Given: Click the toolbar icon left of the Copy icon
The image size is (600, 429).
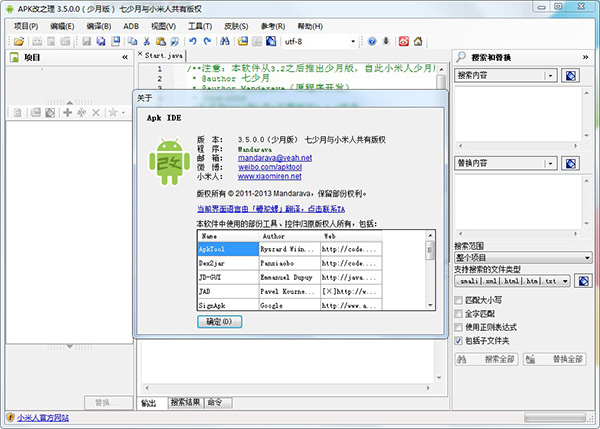Looking at the screenshot, I should pos(116,41).
